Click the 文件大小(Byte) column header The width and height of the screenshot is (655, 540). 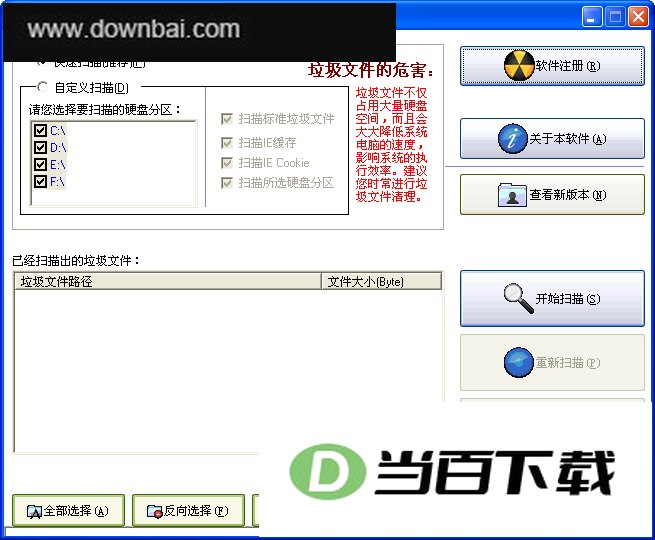381,281
